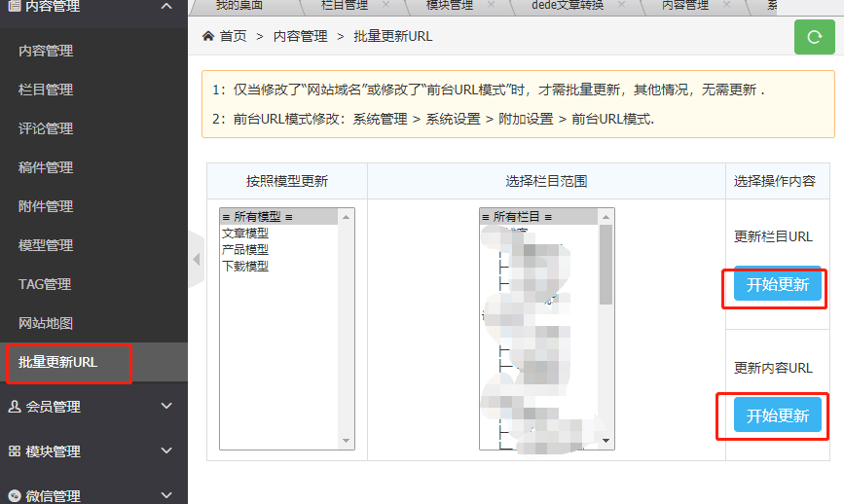
Task: Expand the 微信管理 chevron
Action: (166, 494)
